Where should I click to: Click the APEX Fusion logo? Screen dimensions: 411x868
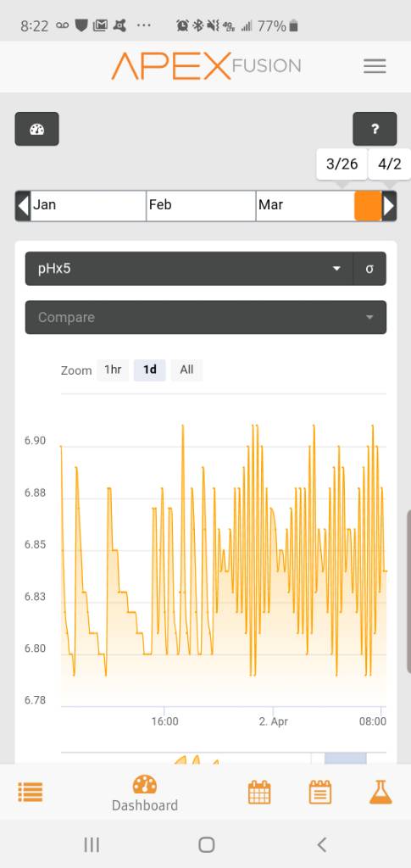click(206, 66)
